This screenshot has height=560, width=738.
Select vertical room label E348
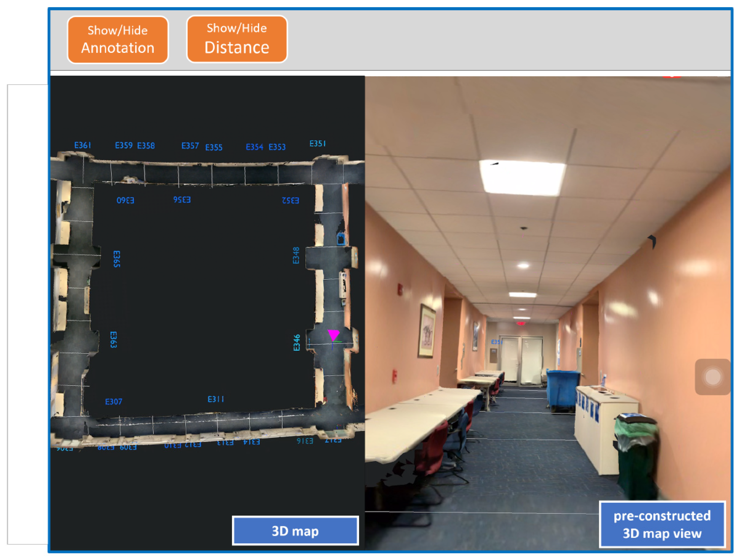[x=296, y=255]
